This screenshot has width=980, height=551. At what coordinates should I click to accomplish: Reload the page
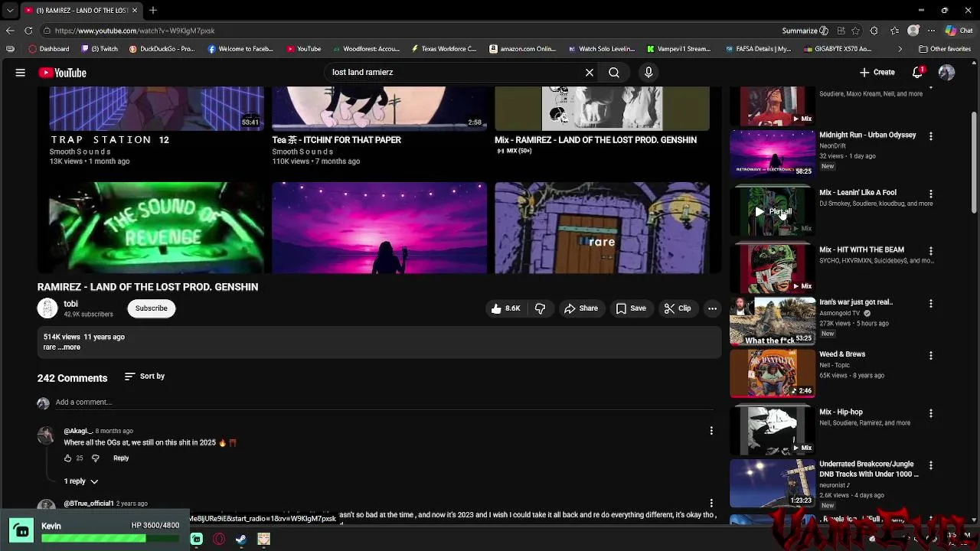click(x=28, y=31)
